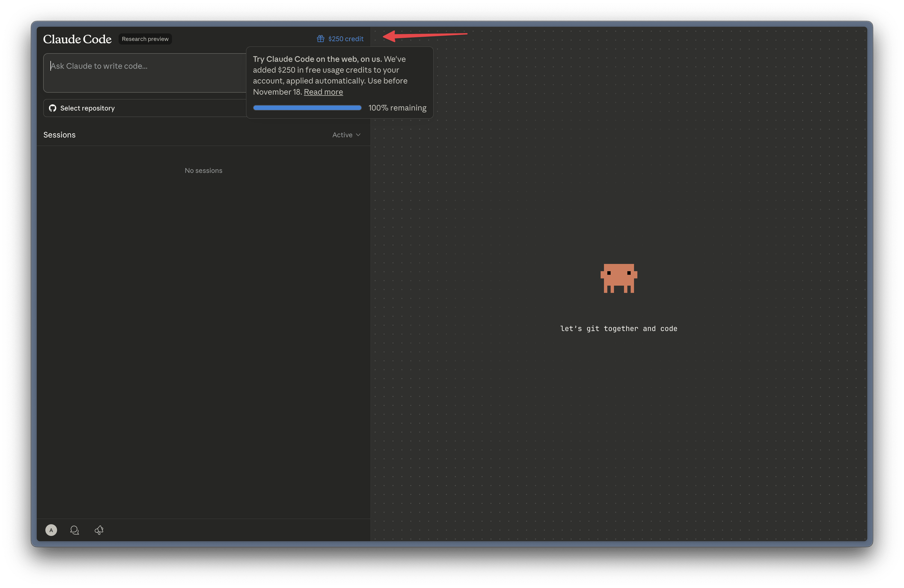Image resolution: width=904 pixels, height=588 pixels.
Task: Click the Sessions heading
Action: [x=60, y=135]
